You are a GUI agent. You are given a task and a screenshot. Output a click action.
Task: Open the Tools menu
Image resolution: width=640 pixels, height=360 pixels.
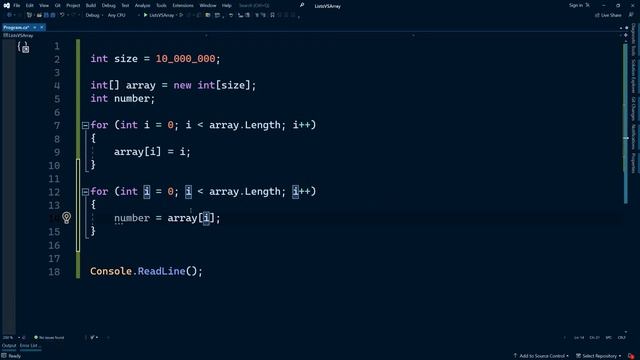click(x=161, y=6)
